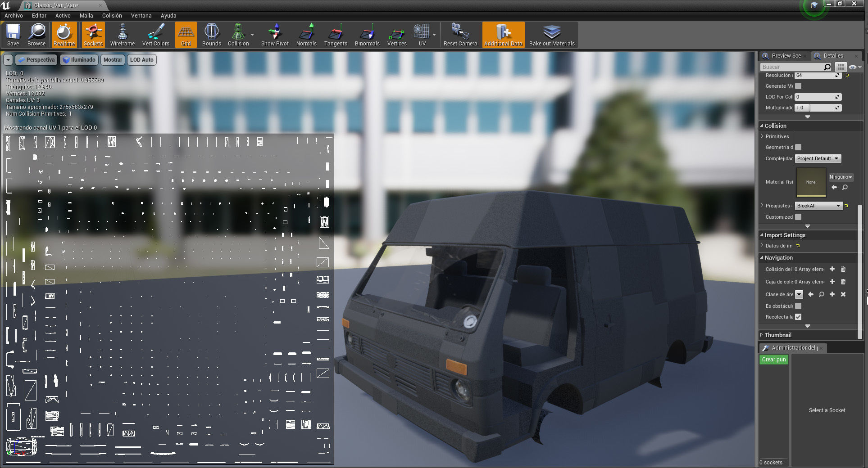Screen dimensions: 868x468
Task: Display mesh Normals
Action: 306,35
